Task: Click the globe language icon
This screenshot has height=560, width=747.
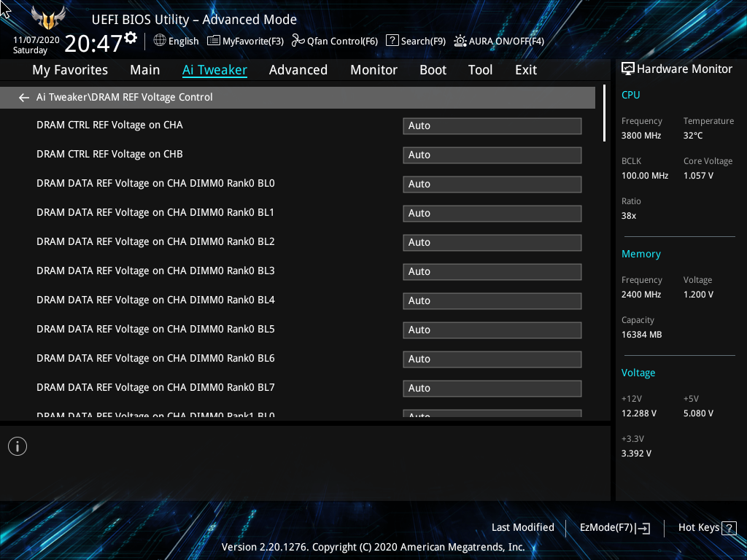Action: (x=160, y=41)
